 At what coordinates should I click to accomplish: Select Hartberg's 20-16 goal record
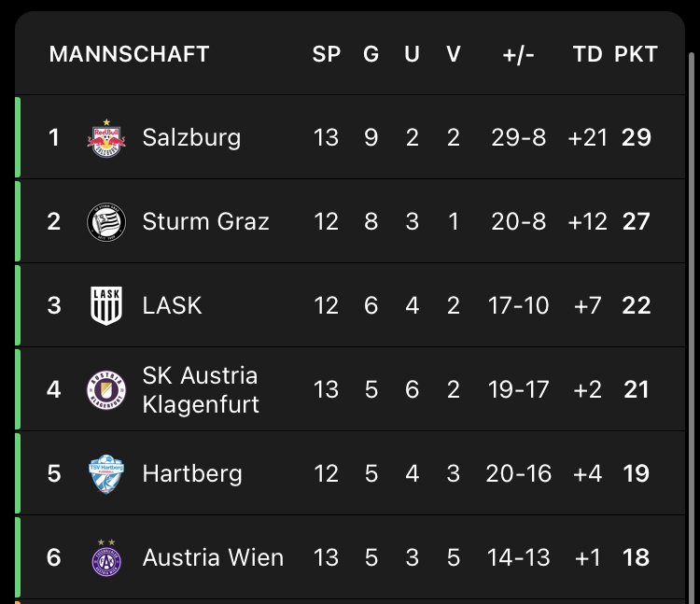(x=518, y=473)
